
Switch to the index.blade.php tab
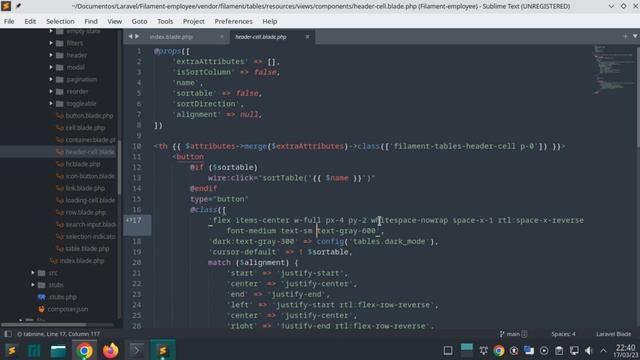[x=171, y=37]
